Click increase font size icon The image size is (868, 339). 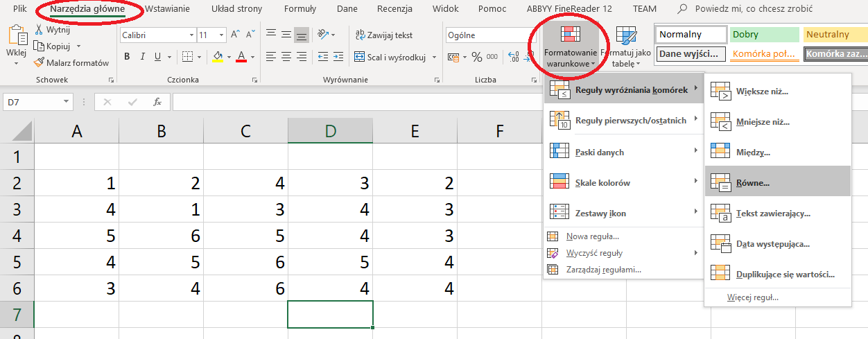point(235,35)
